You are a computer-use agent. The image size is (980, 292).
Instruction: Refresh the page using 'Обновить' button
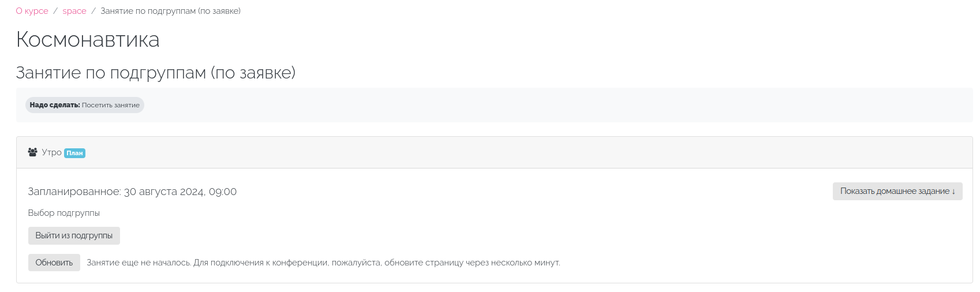(x=54, y=263)
